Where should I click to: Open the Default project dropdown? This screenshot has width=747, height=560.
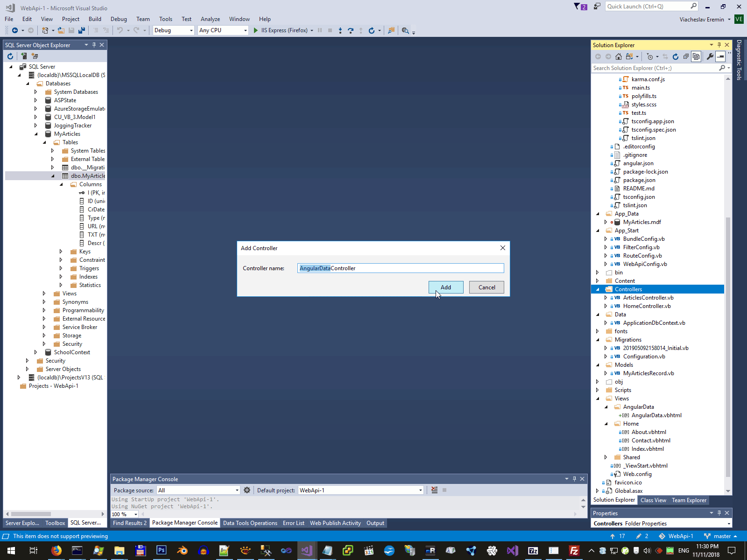pyautogui.click(x=361, y=490)
